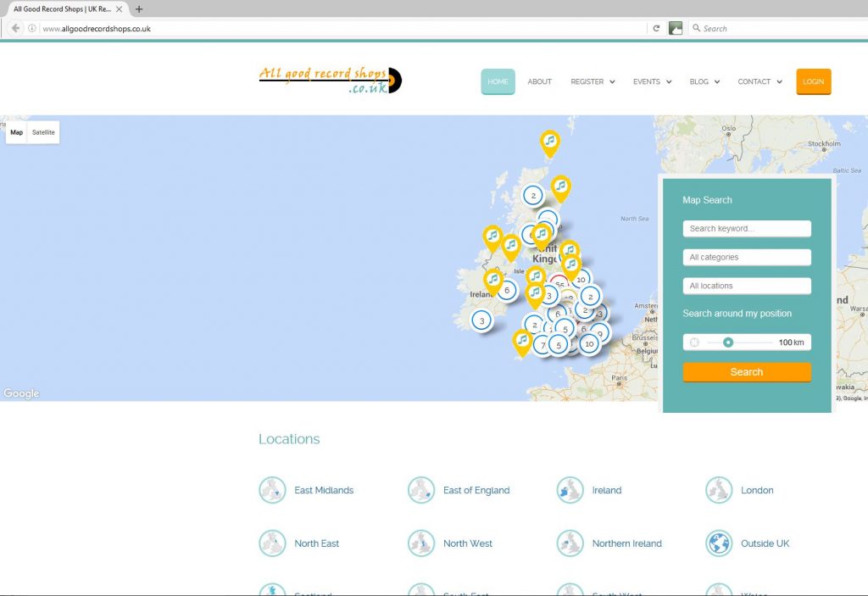
Task: Click the North West map icon
Action: click(421, 543)
